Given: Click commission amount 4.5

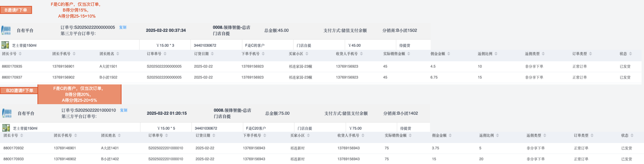Looking at the screenshot, I should pyautogui.click(x=433, y=67).
